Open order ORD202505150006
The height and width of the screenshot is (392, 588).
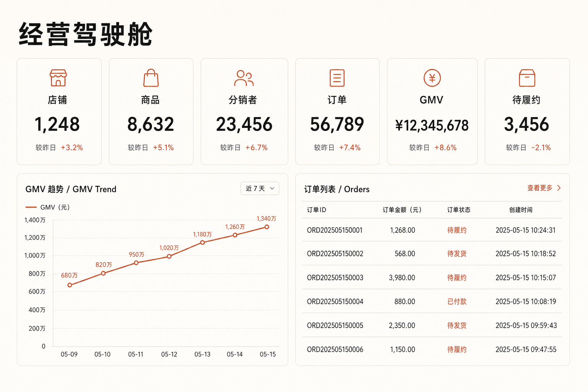pos(335,350)
